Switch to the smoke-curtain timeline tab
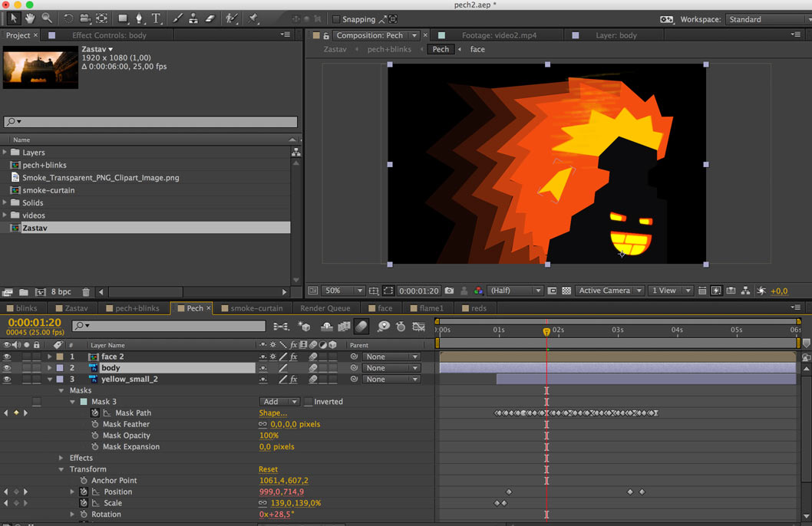 [256, 308]
